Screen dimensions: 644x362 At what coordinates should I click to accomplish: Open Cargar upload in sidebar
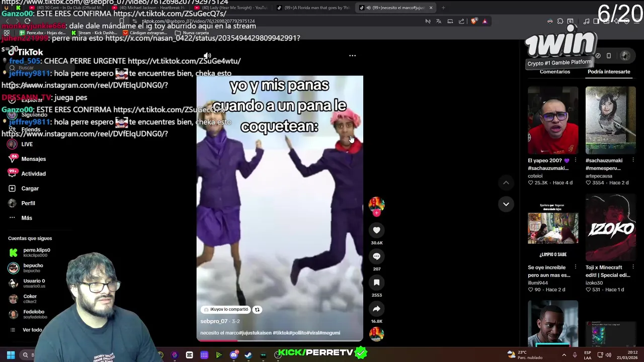click(24, 189)
